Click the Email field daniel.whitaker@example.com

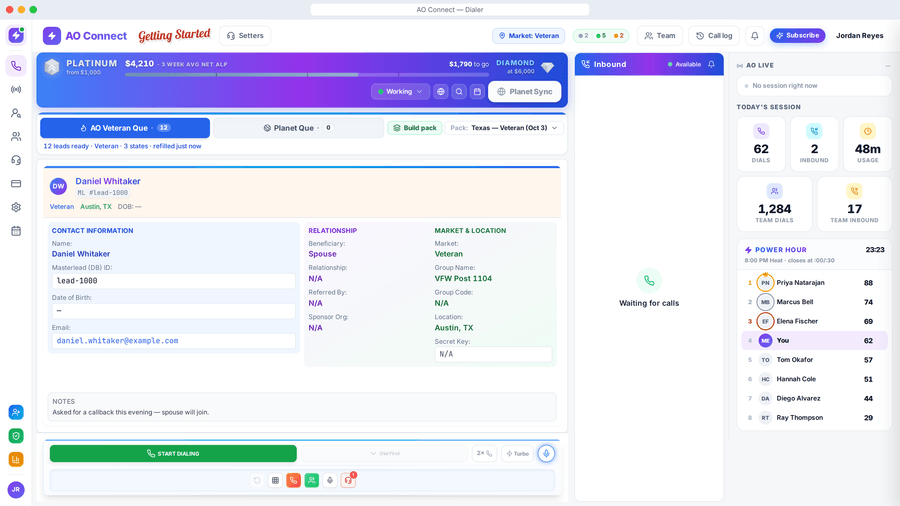(173, 341)
